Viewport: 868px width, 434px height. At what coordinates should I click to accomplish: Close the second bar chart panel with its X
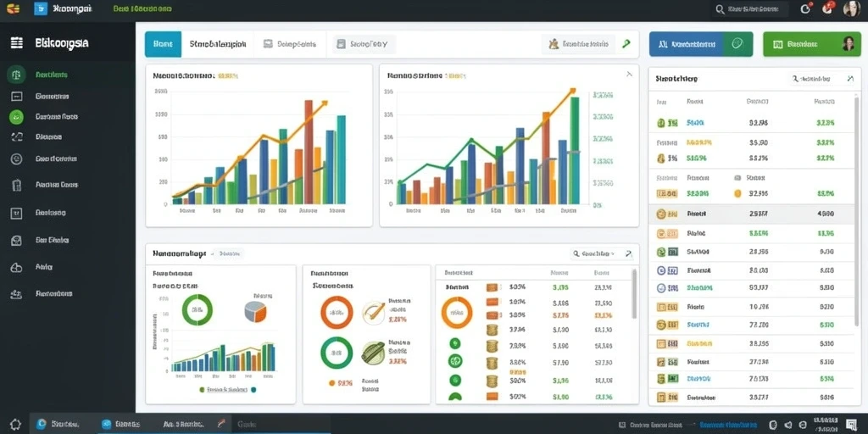(629, 74)
